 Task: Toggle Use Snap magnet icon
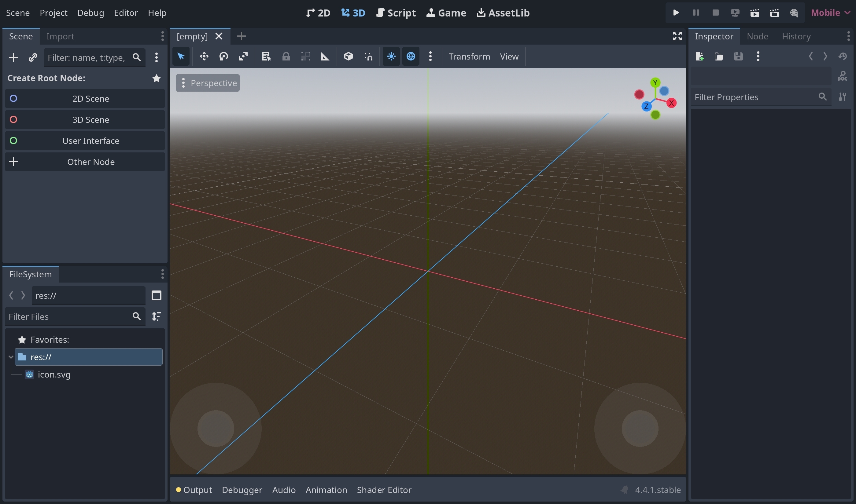(368, 57)
